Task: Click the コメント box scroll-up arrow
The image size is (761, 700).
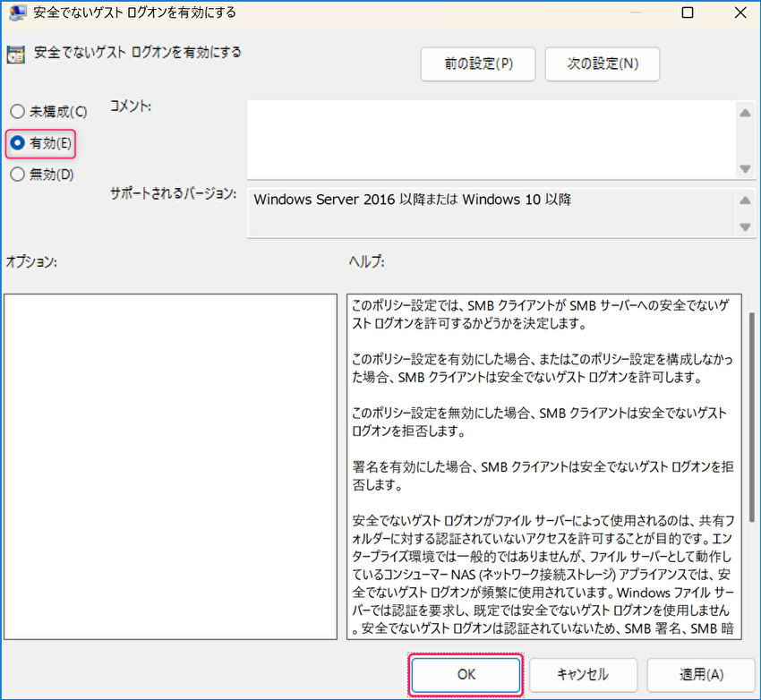Action: point(744,112)
